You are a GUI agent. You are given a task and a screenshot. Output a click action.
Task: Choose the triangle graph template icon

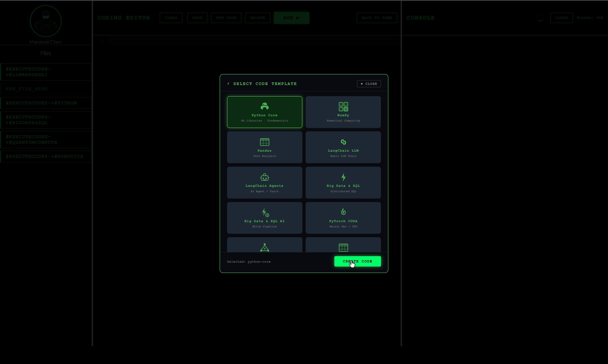pyautogui.click(x=264, y=247)
